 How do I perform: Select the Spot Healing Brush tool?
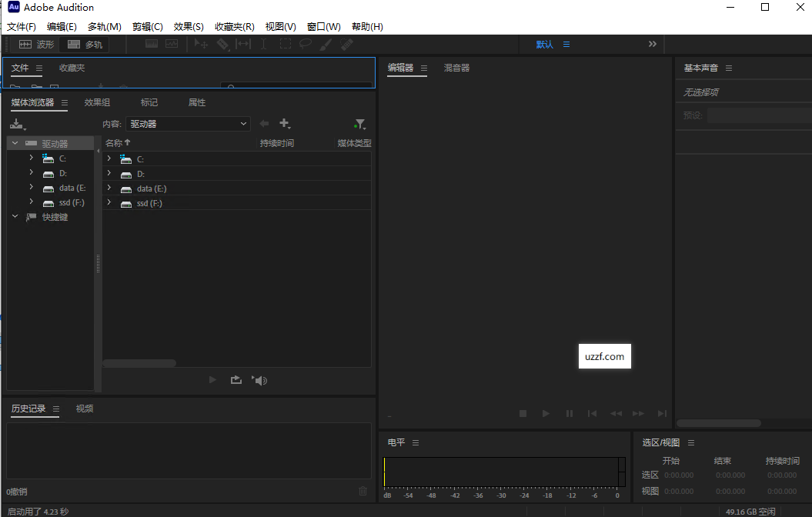pos(346,44)
